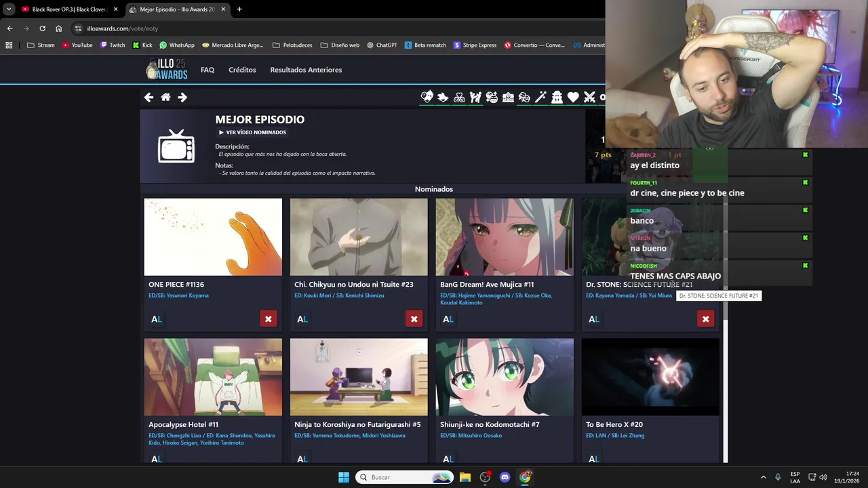The width and height of the screenshot is (868, 488).
Task: Click the taskbar Buscar search box
Action: point(405,477)
